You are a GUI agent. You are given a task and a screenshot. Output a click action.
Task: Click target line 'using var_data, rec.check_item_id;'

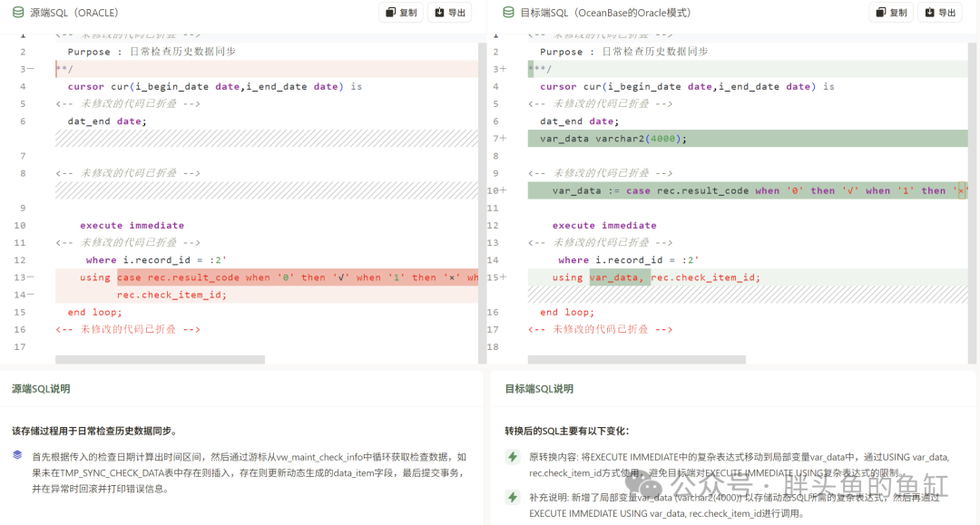tap(748, 277)
